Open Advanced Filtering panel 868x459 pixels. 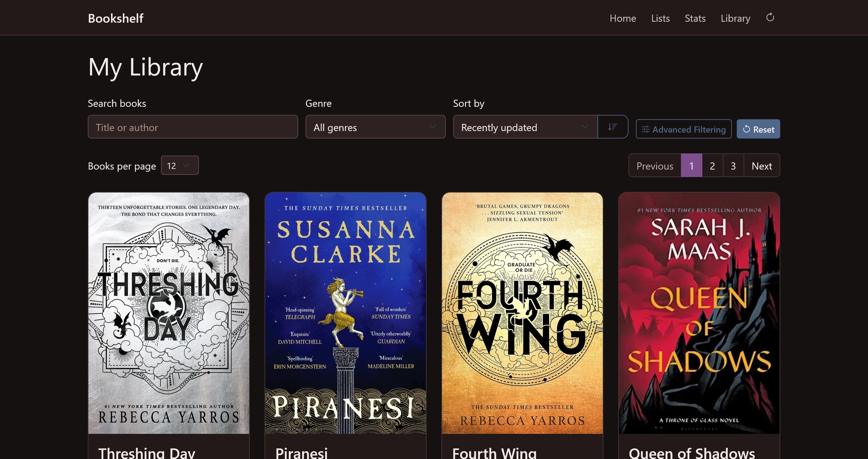click(684, 129)
